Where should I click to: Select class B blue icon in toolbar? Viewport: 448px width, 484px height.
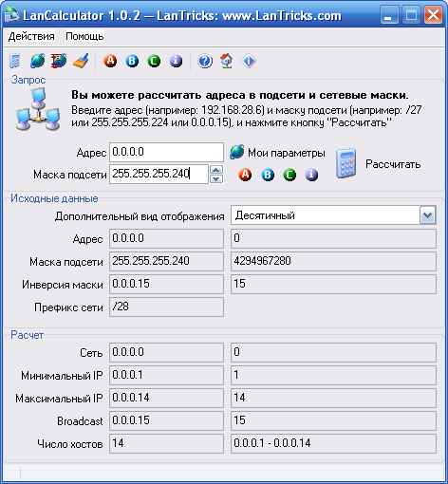(132, 61)
